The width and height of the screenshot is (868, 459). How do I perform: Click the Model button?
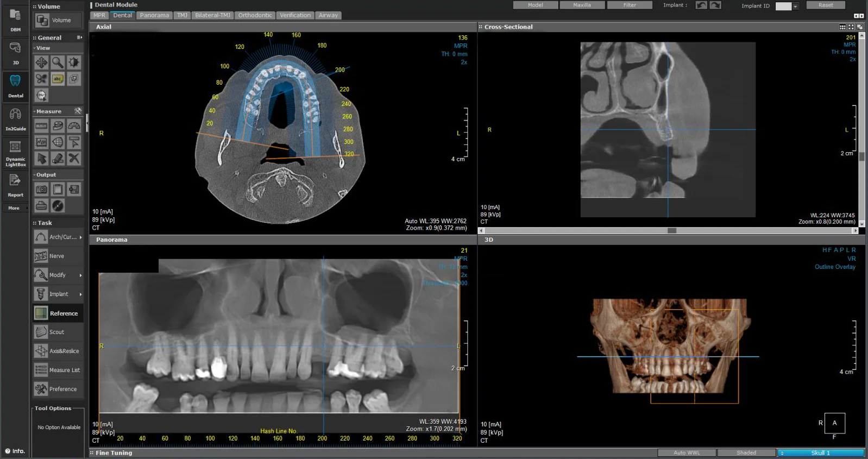coord(536,5)
